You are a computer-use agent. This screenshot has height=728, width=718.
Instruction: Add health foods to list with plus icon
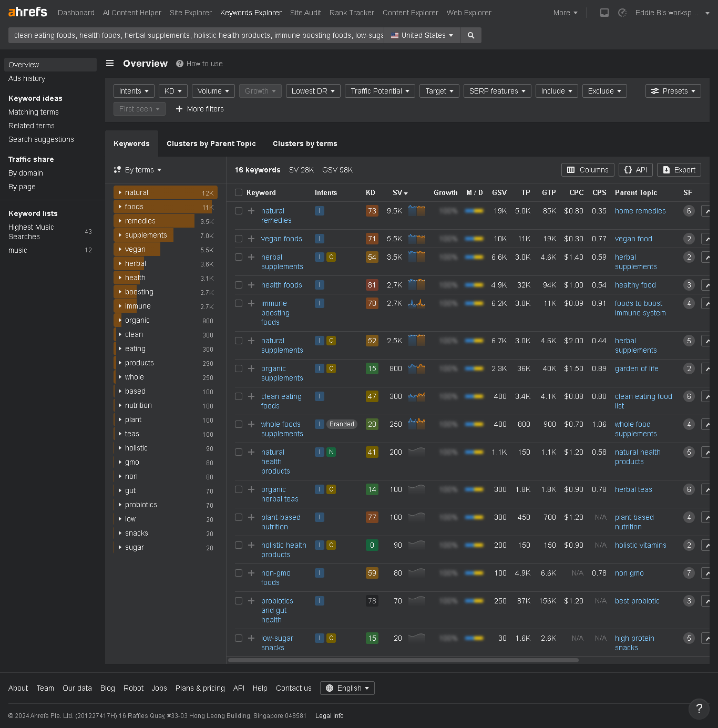[251, 285]
